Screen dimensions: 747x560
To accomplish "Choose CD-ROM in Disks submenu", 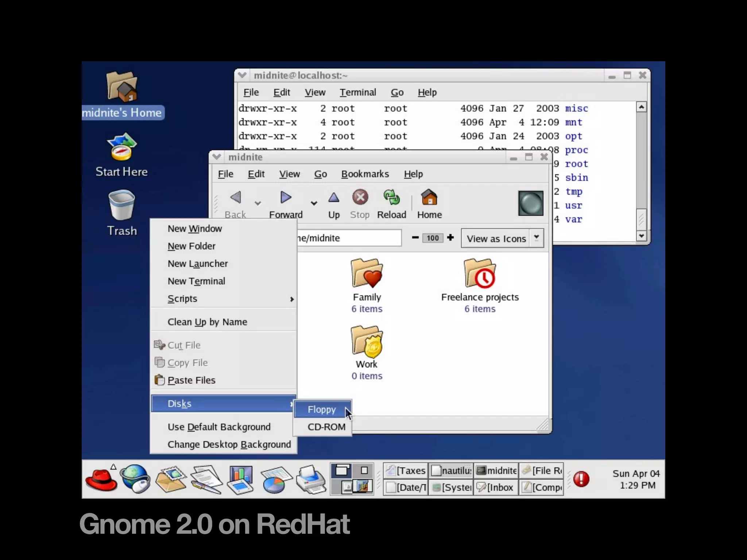I will click(x=322, y=427).
